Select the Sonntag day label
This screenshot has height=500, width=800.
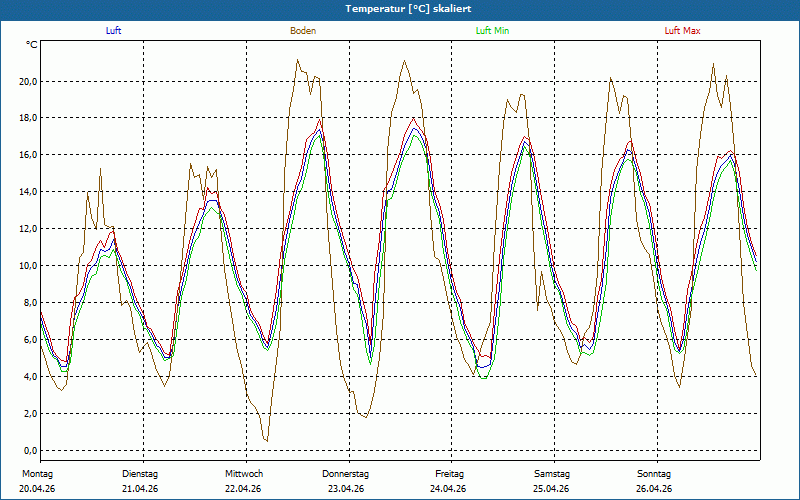tap(654, 474)
